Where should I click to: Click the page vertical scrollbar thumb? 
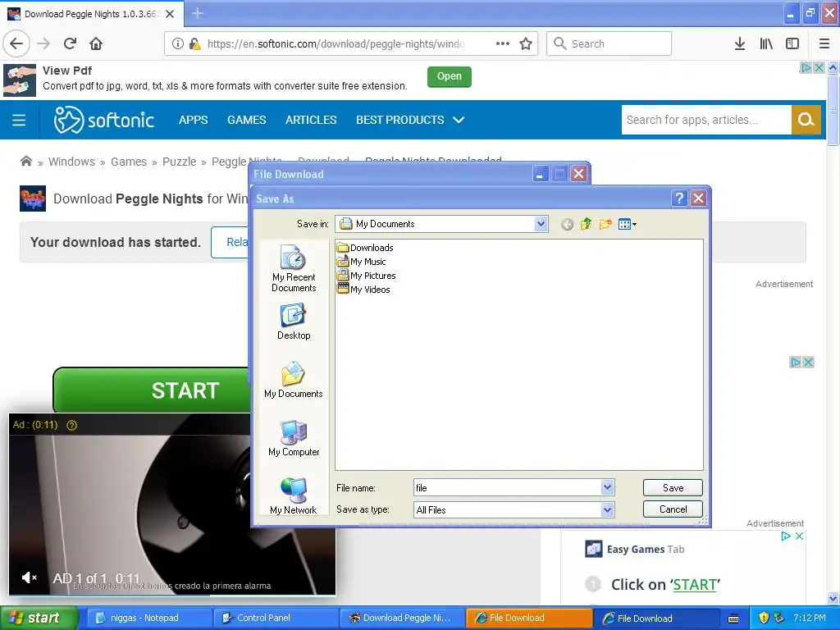click(x=833, y=110)
